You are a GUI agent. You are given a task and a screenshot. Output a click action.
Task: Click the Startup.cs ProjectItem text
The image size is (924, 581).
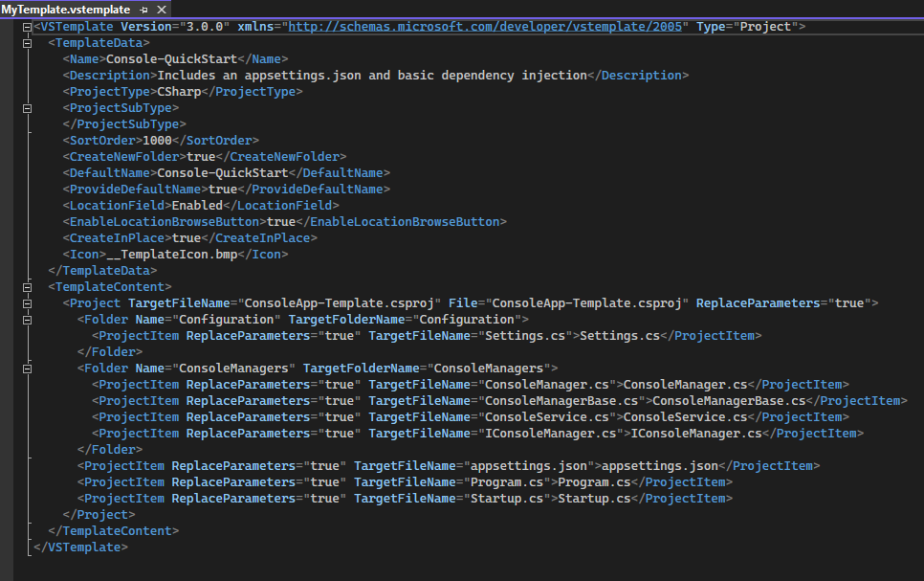coord(594,499)
